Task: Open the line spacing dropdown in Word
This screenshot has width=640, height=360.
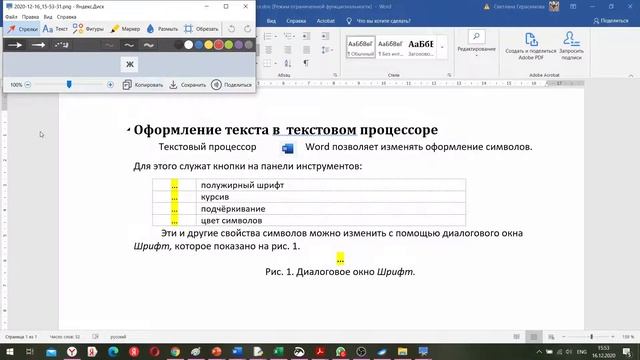Action: click(327, 50)
